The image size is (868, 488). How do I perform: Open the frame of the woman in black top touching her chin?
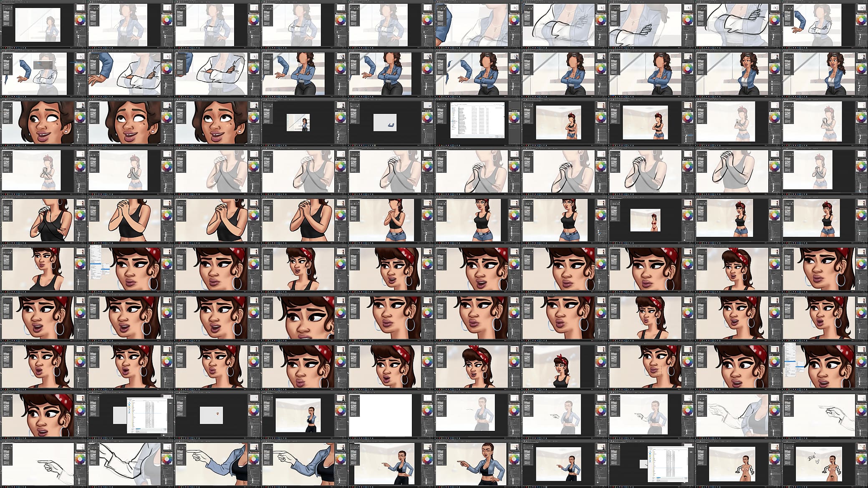pos(304,415)
